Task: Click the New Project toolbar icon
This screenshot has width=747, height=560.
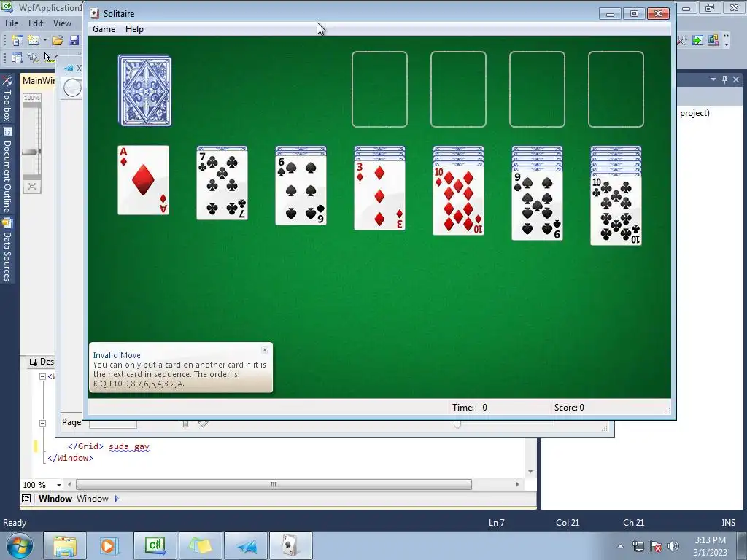Action: click(18, 41)
